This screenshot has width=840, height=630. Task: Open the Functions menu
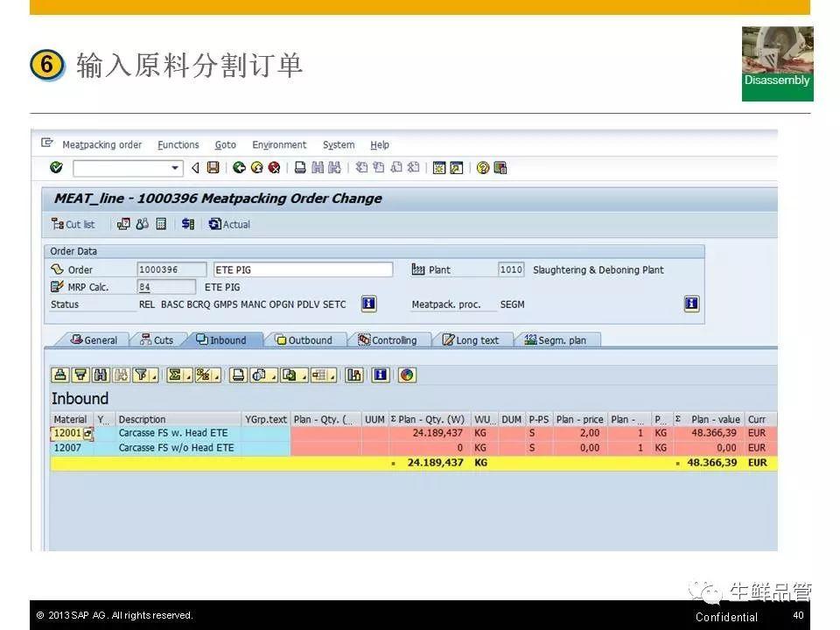178,145
